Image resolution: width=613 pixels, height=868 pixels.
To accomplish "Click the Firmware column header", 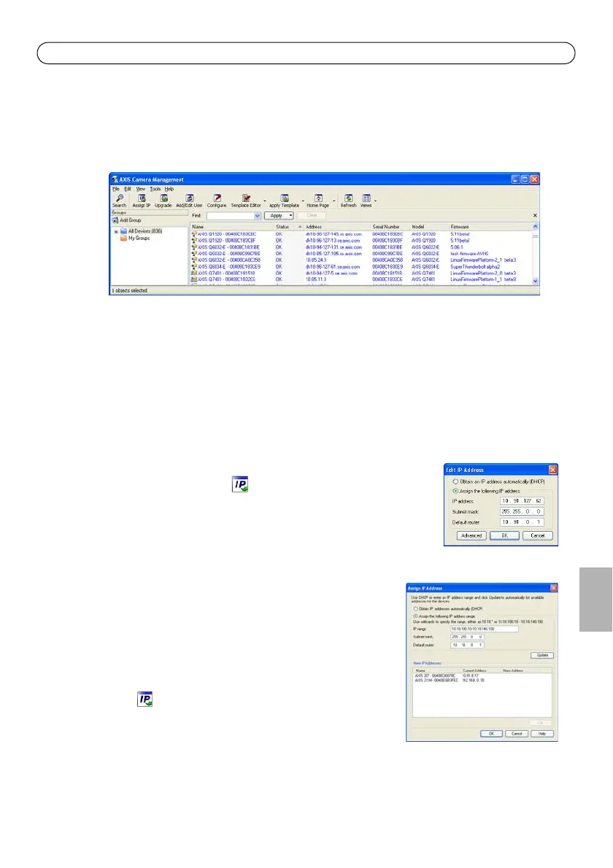I will pos(490,227).
